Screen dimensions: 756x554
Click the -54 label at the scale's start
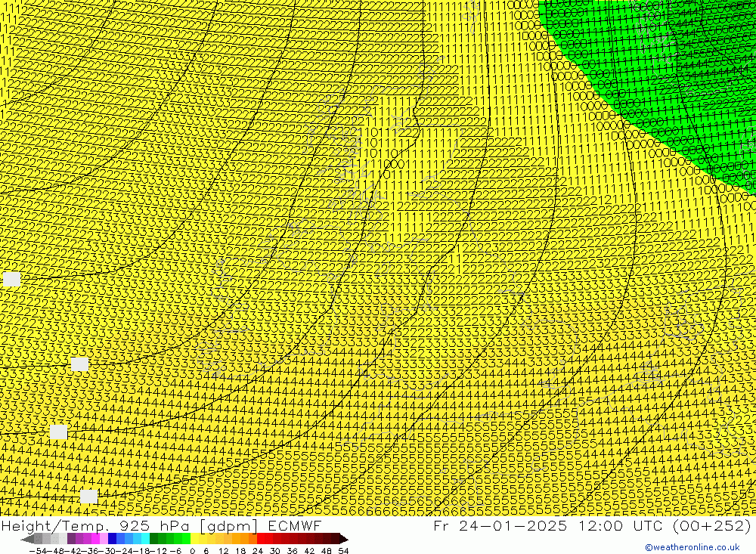[37, 551]
